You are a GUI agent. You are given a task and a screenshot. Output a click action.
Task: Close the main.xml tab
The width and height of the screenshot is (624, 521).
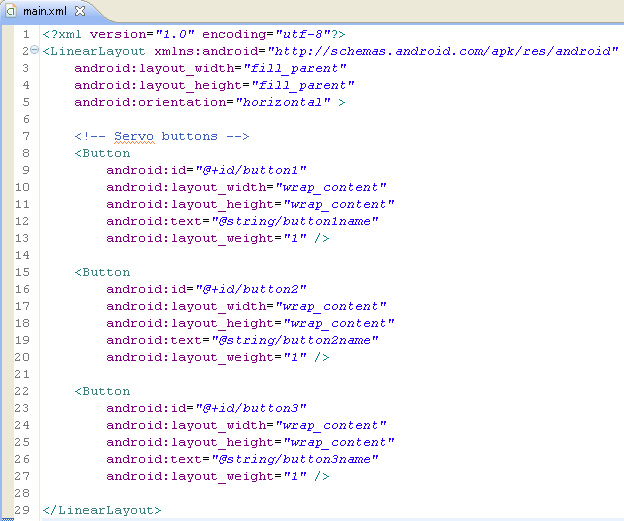coord(80,11)
